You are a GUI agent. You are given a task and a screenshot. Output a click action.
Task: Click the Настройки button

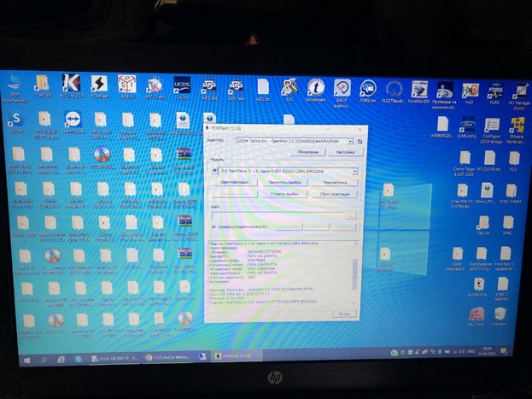click(x=343, y=151)
